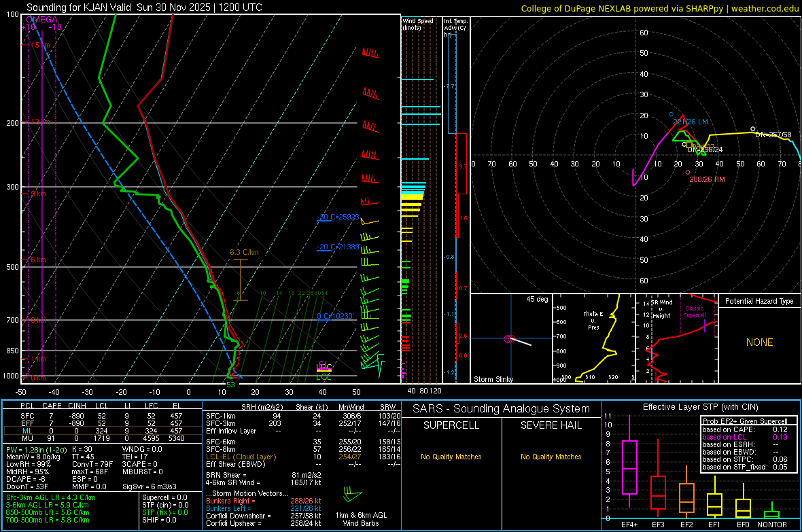Click the 'EFF' parcel row label

pos(27,423)
